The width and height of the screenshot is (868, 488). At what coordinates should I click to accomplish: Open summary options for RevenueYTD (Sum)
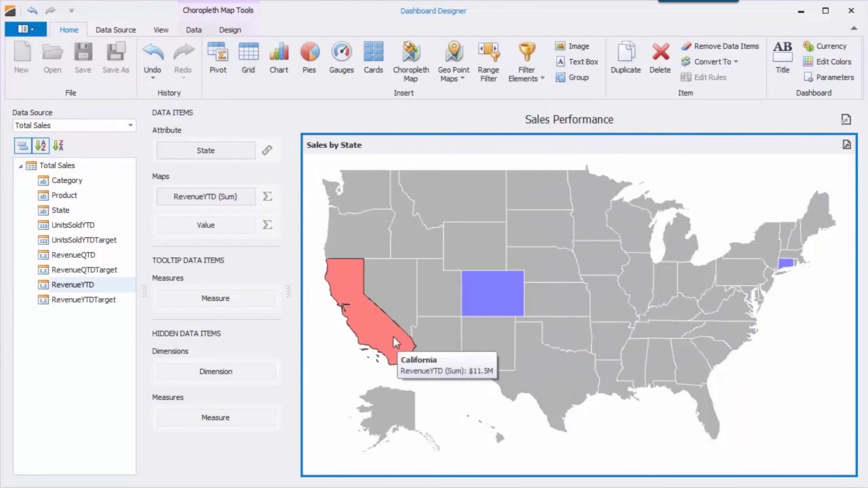tap(267, 197)
